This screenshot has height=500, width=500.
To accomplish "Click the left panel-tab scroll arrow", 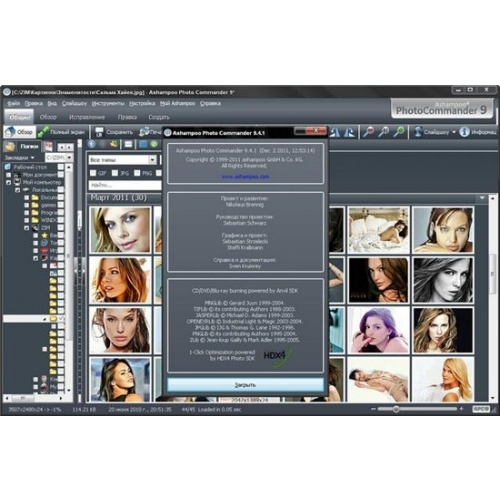I will click(x=62, y=147).
